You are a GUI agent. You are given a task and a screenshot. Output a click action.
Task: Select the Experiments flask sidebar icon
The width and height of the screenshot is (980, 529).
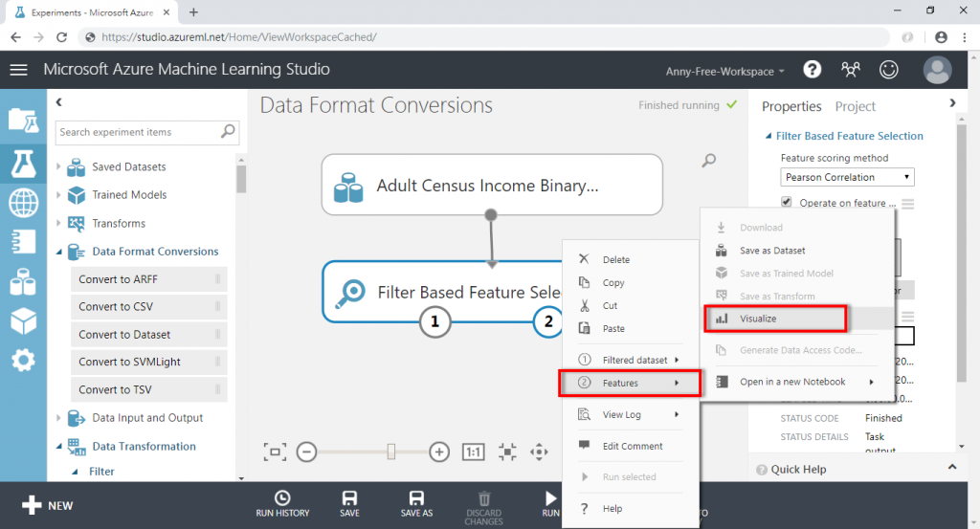click(23, 164)
